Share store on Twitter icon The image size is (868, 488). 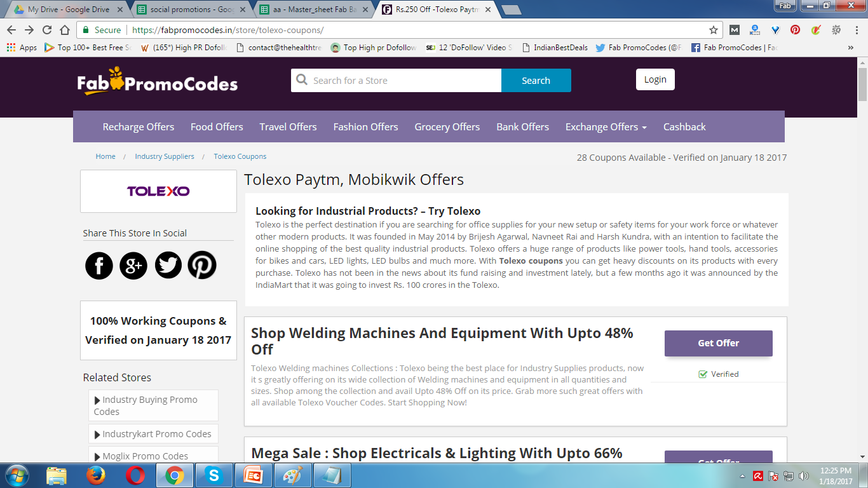tap(168, 265)
